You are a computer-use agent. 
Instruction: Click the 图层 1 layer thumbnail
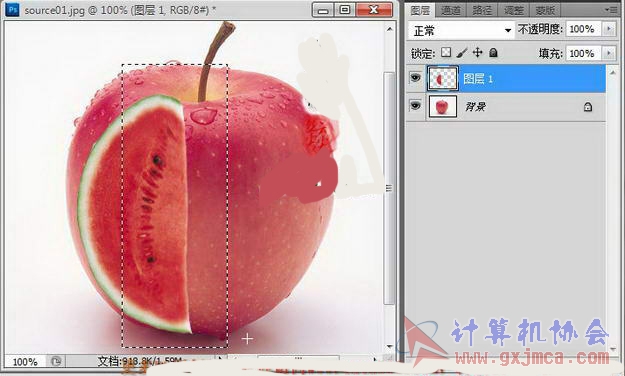click(x=443, y=79)
